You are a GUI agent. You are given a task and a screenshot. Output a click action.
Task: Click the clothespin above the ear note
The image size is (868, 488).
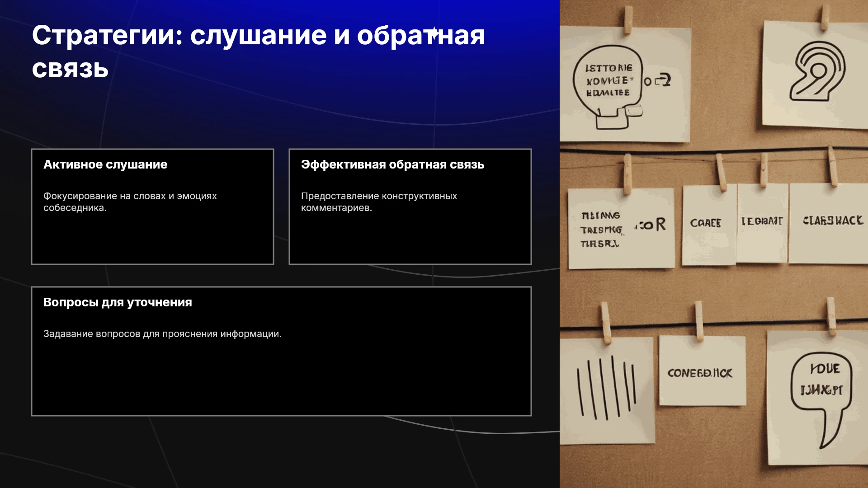point(825,17)
